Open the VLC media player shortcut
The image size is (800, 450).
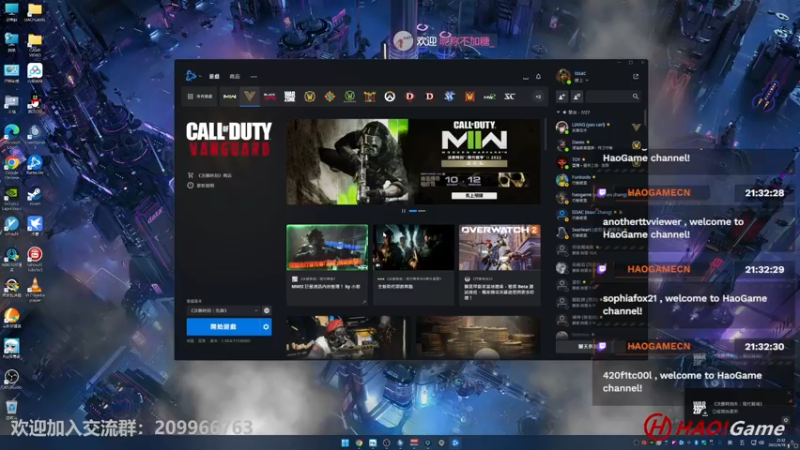click(35, 290)
